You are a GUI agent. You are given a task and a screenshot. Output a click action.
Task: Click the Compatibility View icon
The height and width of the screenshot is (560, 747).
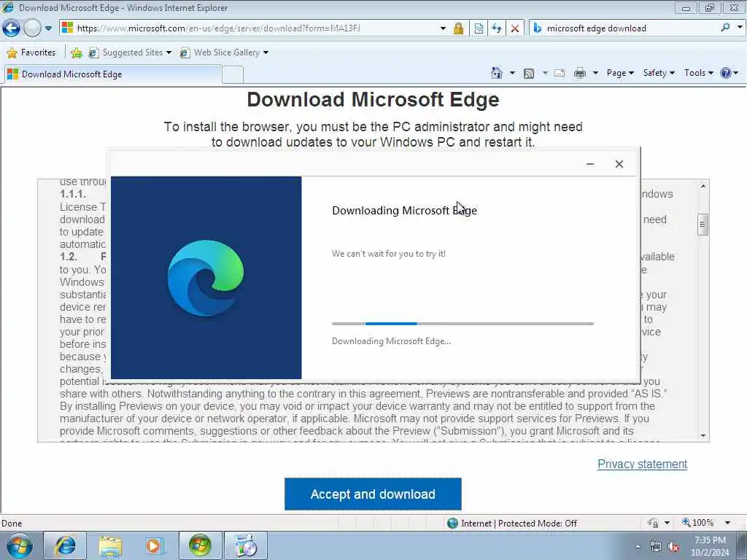pyautogui.click(x=479, y=28)
